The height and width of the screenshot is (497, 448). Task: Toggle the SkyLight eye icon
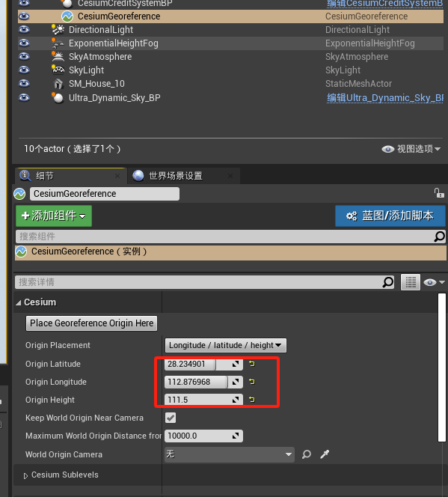pos(24,70)
